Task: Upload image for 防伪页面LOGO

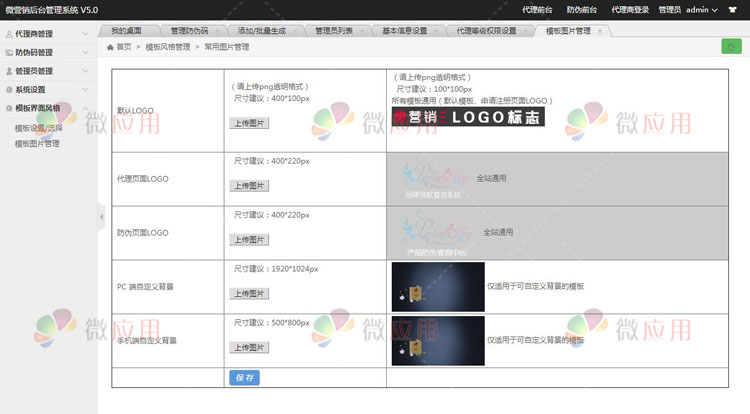Action: 249,240
